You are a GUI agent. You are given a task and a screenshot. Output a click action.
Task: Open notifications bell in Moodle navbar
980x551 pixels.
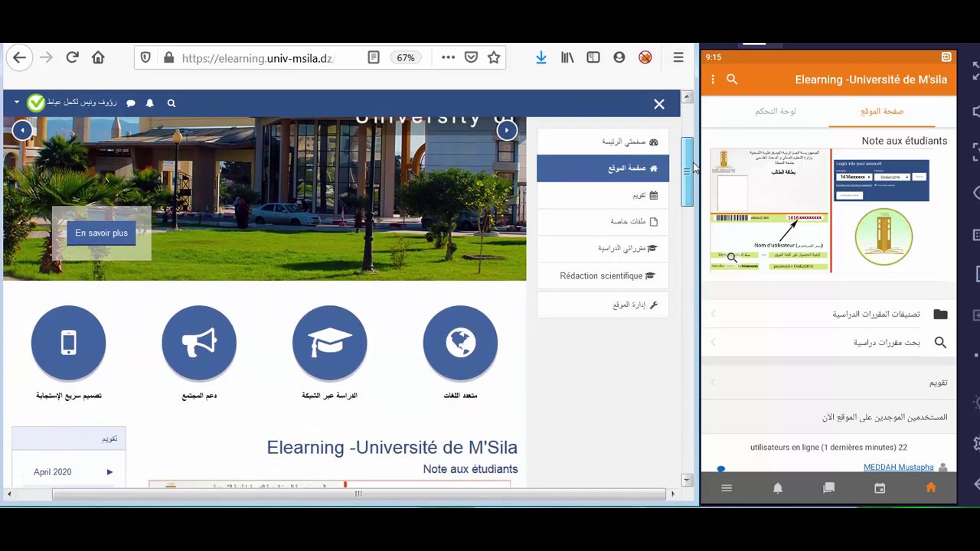click(x=150, y=103)
